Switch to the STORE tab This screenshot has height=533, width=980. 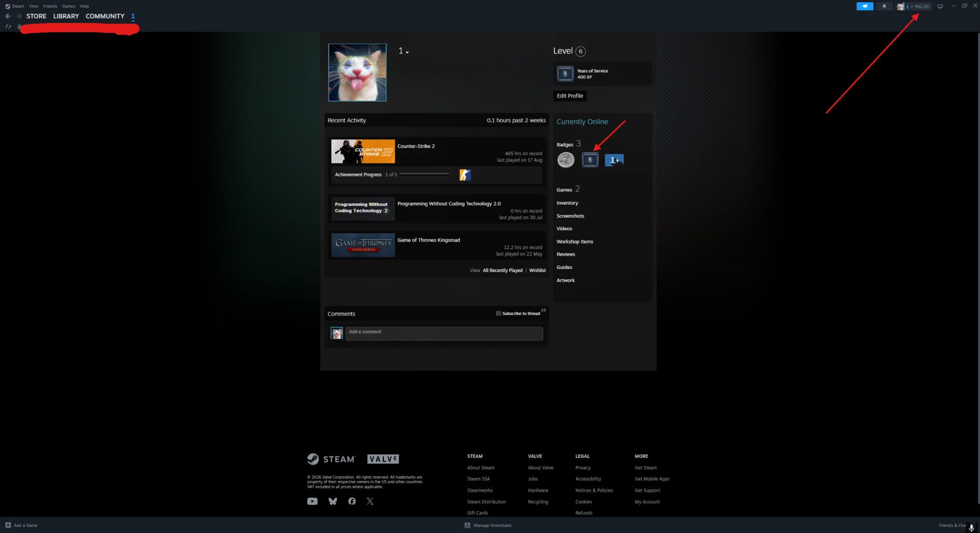[36, 16]
